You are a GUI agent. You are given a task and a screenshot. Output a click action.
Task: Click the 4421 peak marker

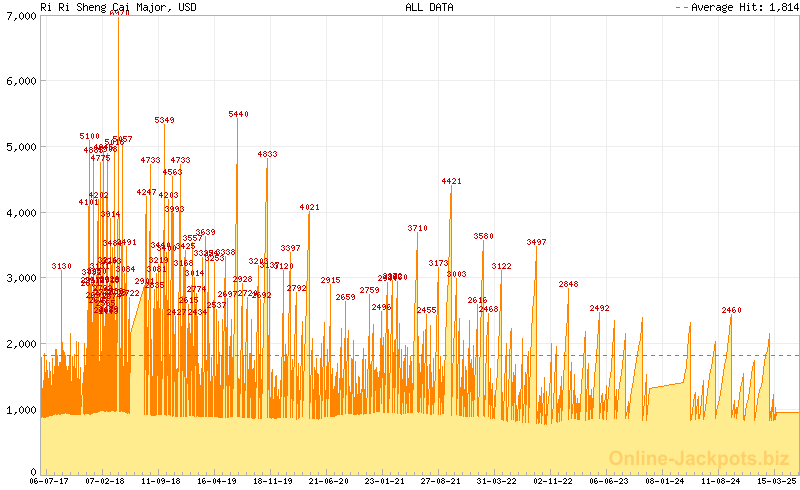click(x=451, y=182)
